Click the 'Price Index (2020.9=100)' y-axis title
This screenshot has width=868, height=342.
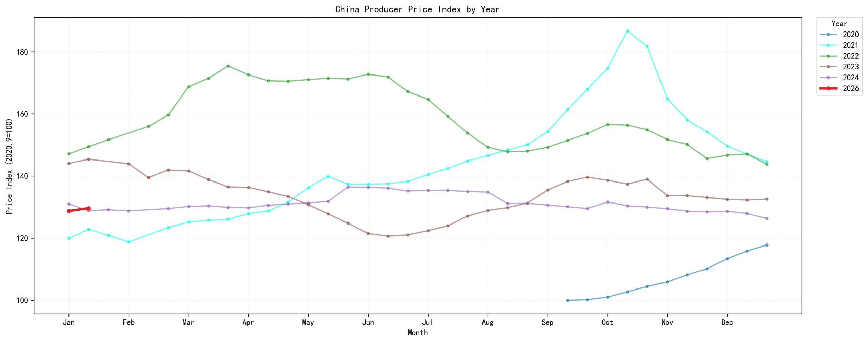tap(9, 166)
